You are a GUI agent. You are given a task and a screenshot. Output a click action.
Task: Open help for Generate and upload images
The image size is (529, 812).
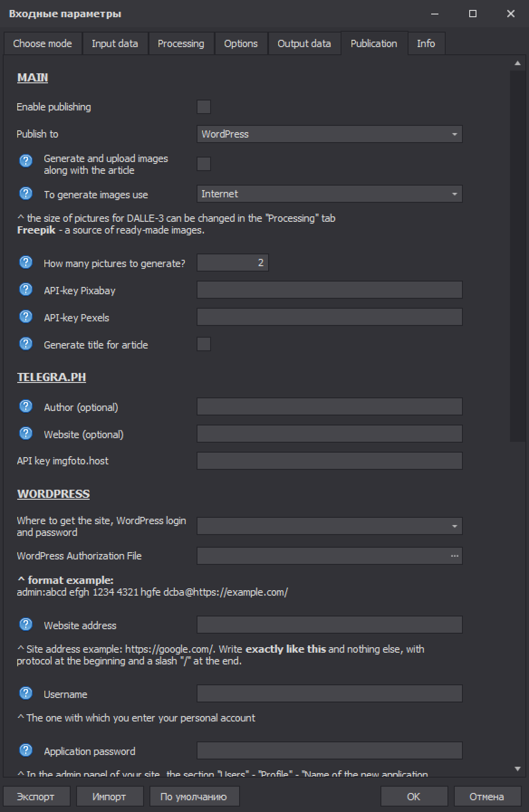click(x=26, y=160)
